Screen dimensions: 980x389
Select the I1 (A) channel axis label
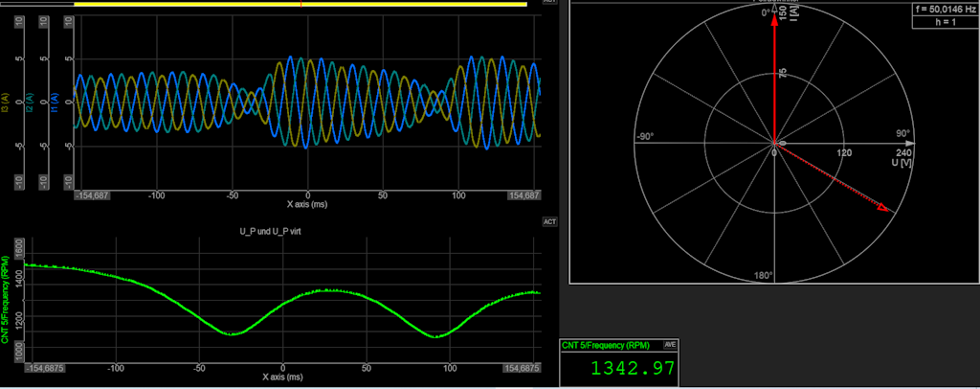[56, 103]
